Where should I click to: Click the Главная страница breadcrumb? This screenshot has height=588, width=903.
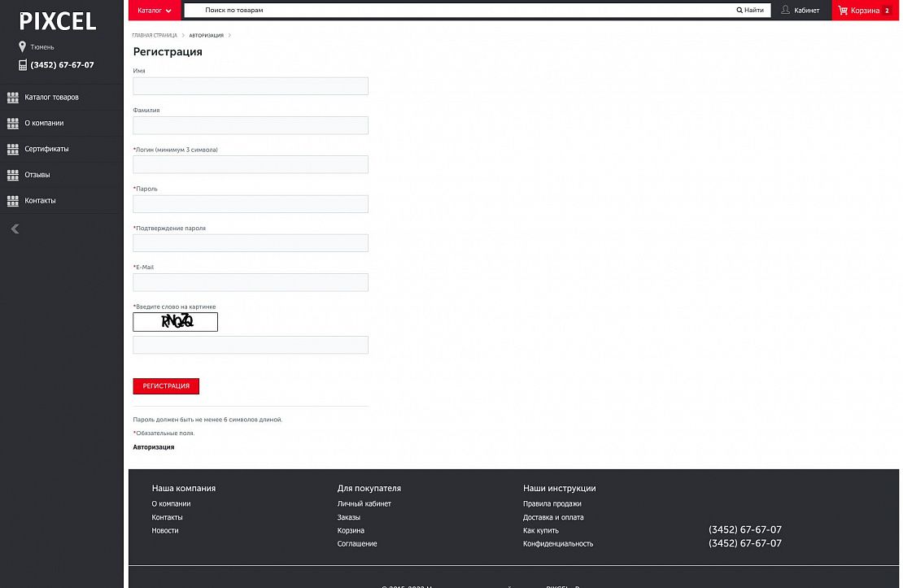[155, 36]
